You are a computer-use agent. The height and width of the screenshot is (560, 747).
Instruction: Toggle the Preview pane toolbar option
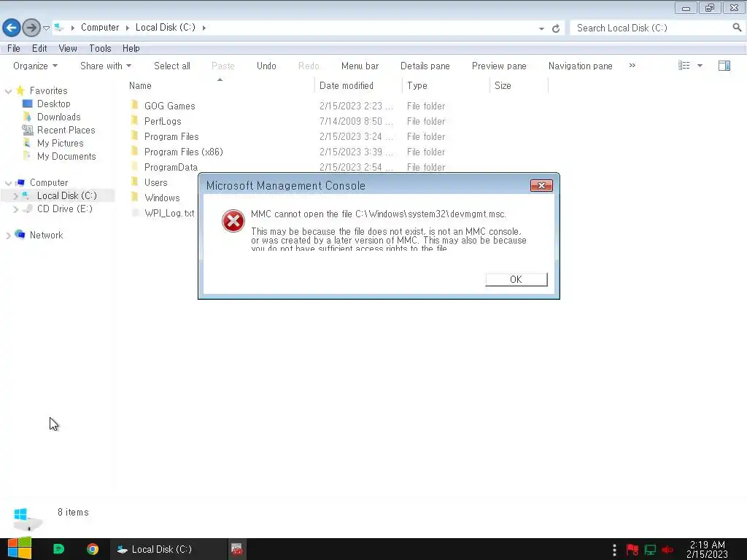pos(499,66)
